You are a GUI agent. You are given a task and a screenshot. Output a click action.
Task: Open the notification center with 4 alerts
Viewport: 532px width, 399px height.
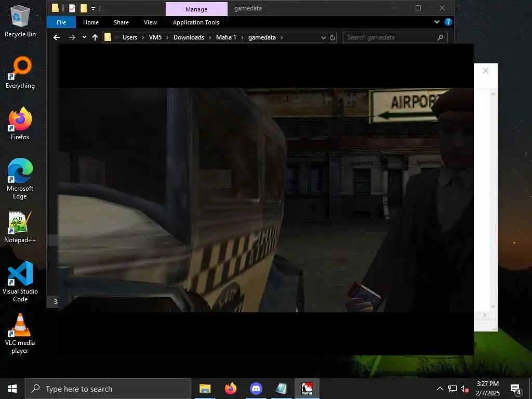(x=516, y=389)
